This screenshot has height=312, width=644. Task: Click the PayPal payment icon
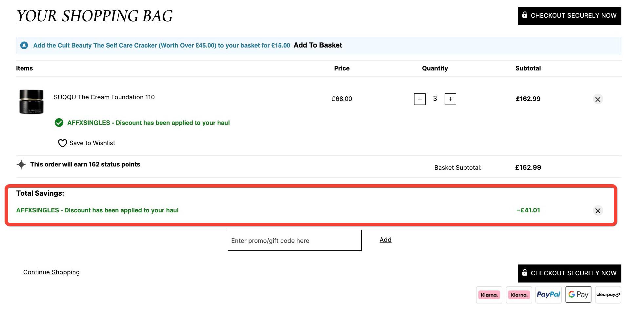[x=549, y=295]
